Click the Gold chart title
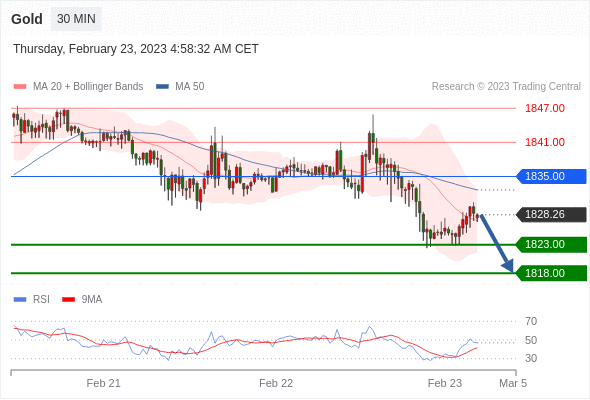This screenshot has height=400, width=590. pyautogui.click(x=27, y=19)
